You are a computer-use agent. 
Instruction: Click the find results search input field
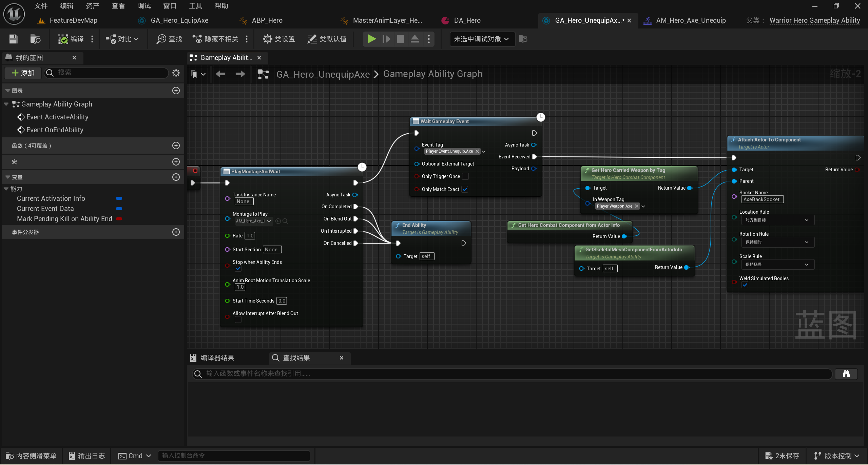(x=512, y=374)
